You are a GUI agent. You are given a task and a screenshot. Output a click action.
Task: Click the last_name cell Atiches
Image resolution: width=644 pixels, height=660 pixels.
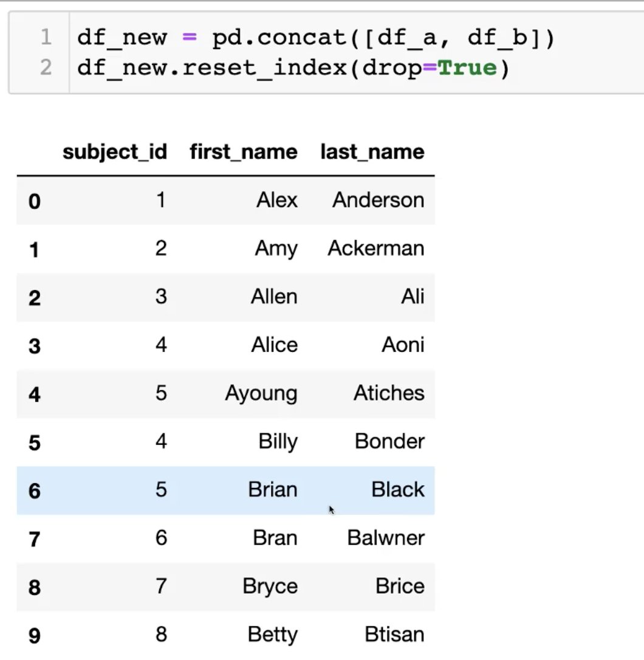pos(389,393)
